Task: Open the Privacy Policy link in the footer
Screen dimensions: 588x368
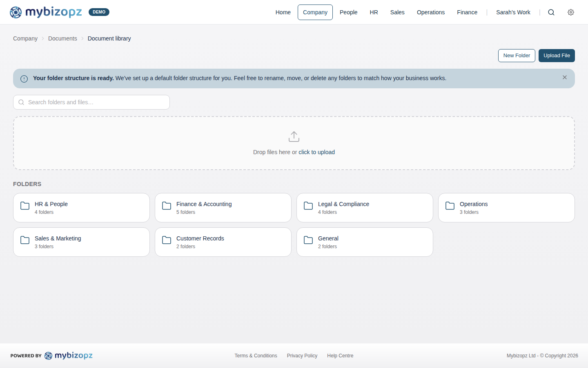Action: click(302, 355)
